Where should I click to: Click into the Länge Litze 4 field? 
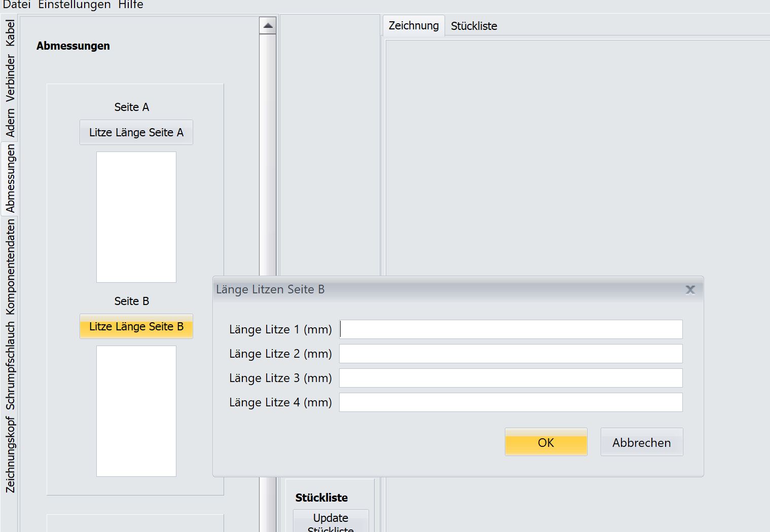[x=510, y=402]
